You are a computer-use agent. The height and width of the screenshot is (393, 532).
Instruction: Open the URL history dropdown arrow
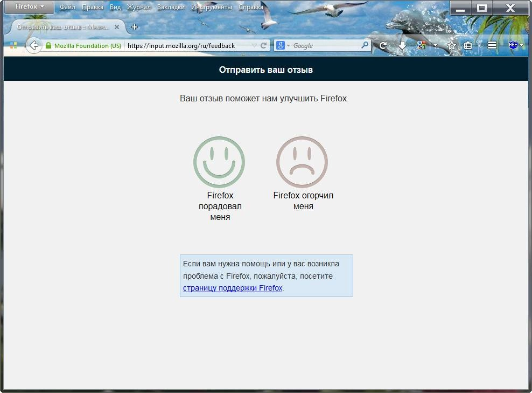[254, 45]
